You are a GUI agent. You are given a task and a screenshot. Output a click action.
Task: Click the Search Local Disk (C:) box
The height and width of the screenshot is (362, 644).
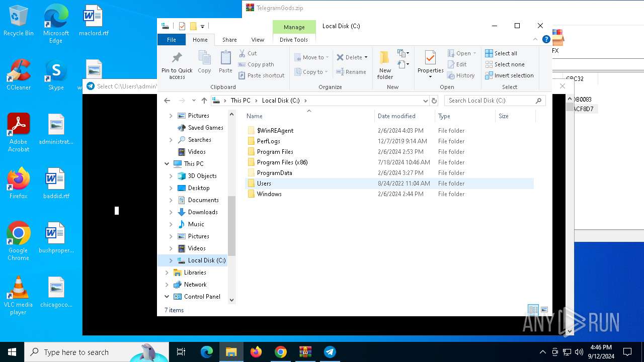tap(495, 101)
